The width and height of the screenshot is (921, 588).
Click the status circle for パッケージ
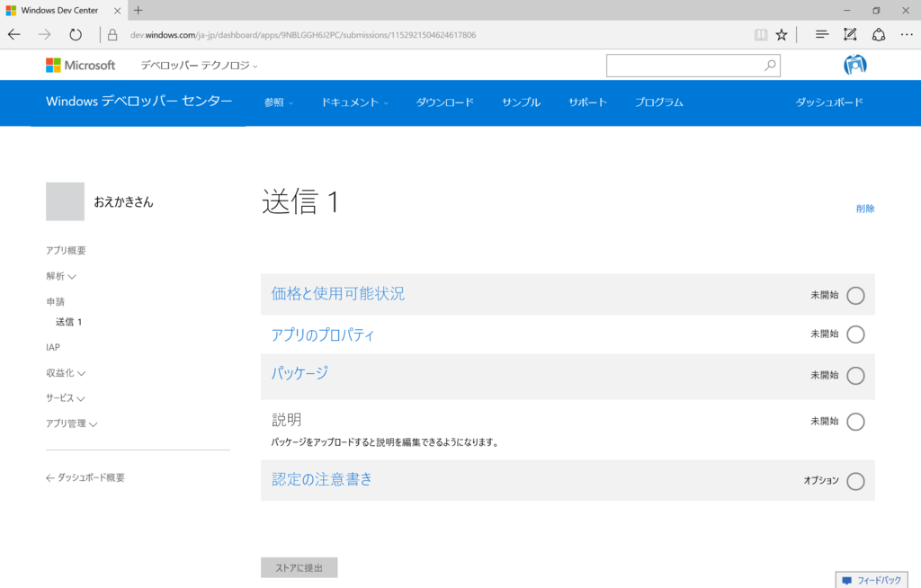tap(856, 375)
